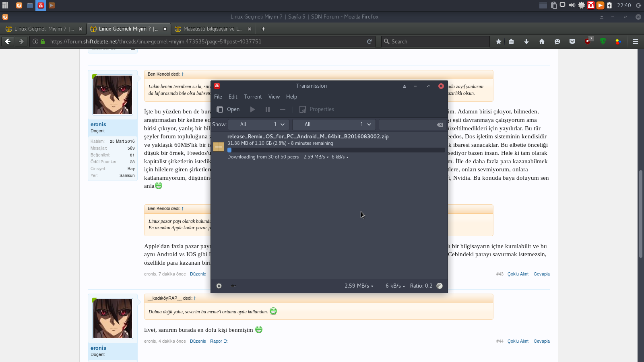Click the Remix OS torrent progress bar
The height and width of the screenshot is (362, 644).
(x=336, y=150)
